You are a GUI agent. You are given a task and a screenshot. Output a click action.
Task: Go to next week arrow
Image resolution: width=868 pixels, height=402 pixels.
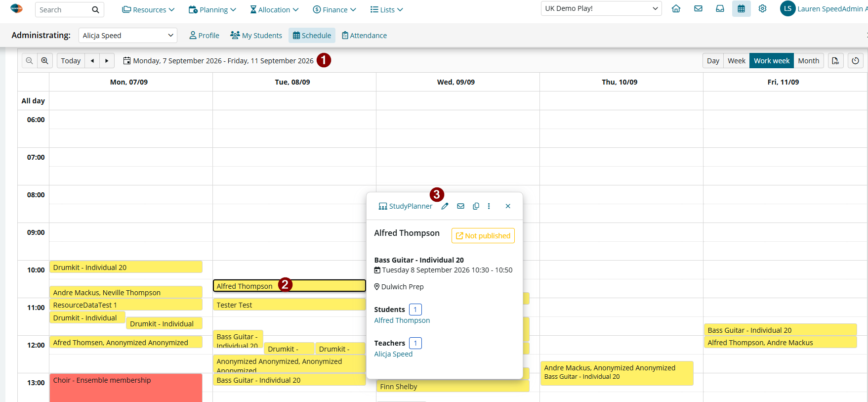pyautogui.click(x=107, y=61)
